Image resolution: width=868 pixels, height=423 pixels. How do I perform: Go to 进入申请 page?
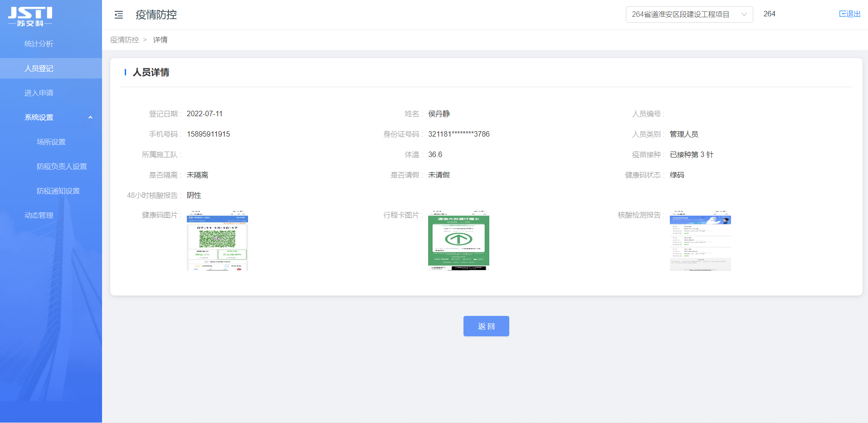pos(39,93)
